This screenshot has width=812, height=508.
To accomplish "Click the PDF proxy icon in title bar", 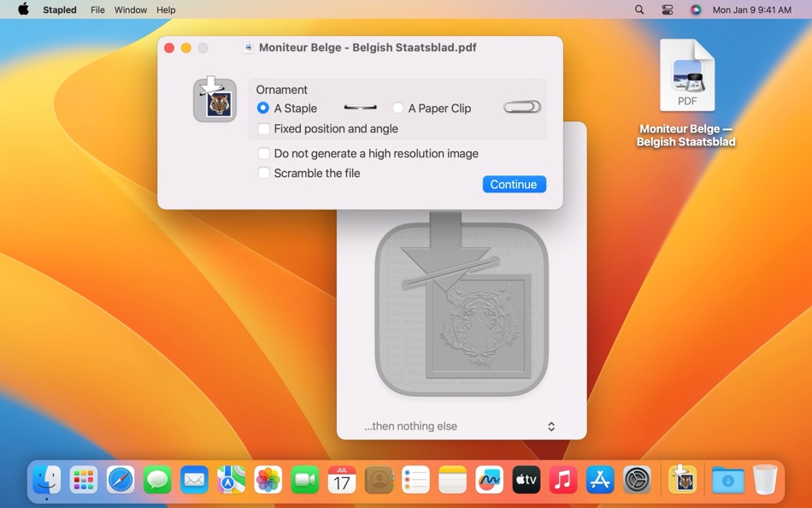I will [x=249, y=48].
